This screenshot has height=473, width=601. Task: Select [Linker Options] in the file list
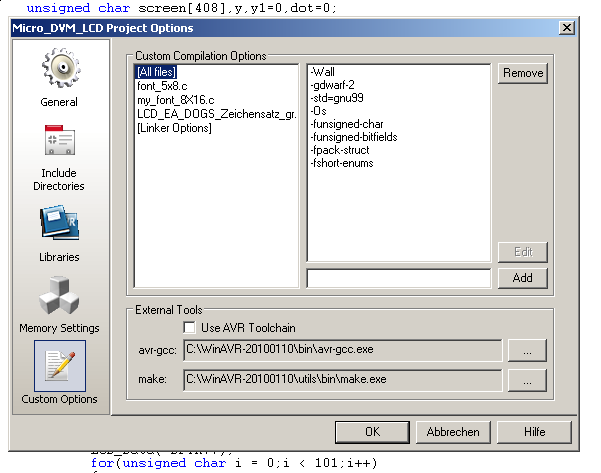click(x=174, y=128)
